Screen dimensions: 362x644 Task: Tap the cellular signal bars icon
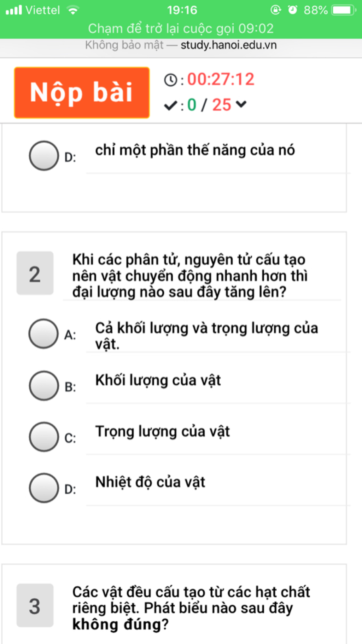[x=14, y=10]
